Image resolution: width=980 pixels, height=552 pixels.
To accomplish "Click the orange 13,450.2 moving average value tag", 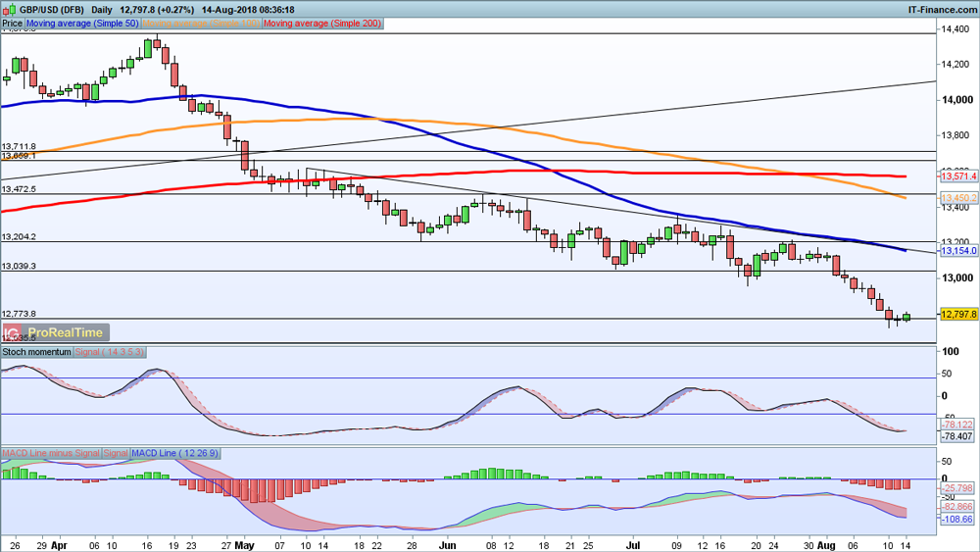I will pyautogui.click(x=958, y=197).
